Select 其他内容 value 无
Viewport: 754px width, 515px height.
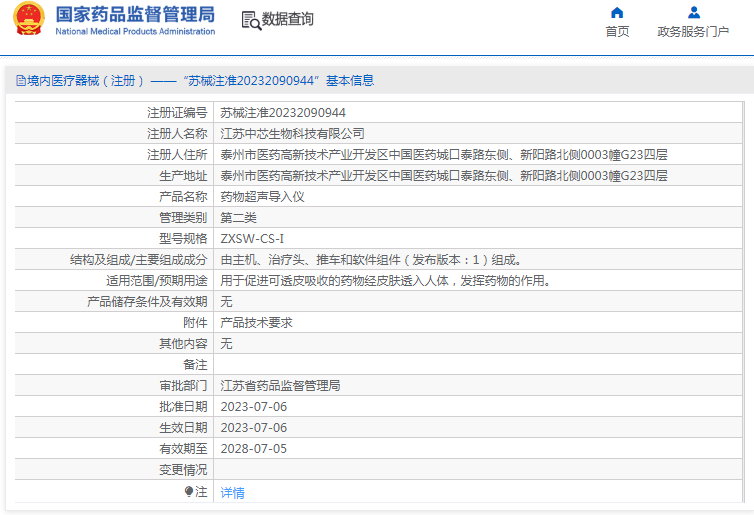pos(226,344)
